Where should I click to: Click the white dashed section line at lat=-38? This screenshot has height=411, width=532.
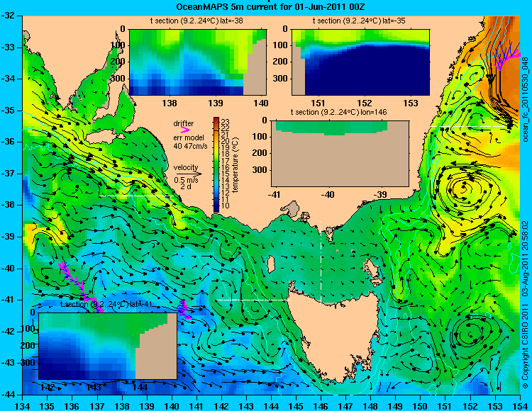[135, 196]
